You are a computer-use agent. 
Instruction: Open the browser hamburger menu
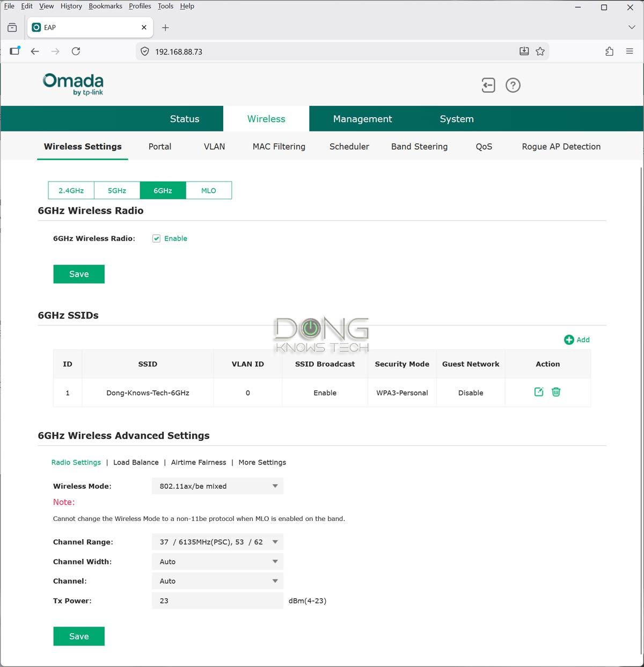630,51
